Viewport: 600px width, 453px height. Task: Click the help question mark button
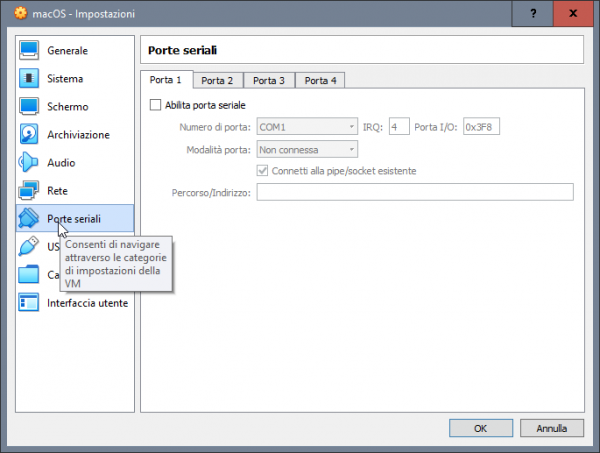533,13
